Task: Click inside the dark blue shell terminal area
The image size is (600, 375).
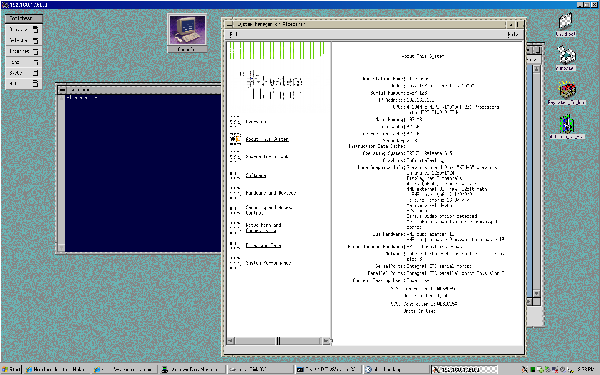Action: (142, 173)
